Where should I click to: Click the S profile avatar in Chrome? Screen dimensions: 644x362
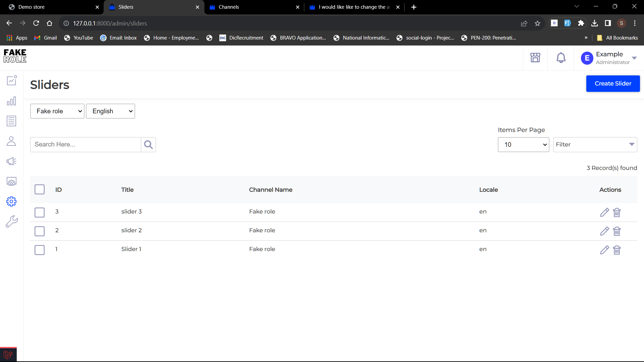[621, 23]
